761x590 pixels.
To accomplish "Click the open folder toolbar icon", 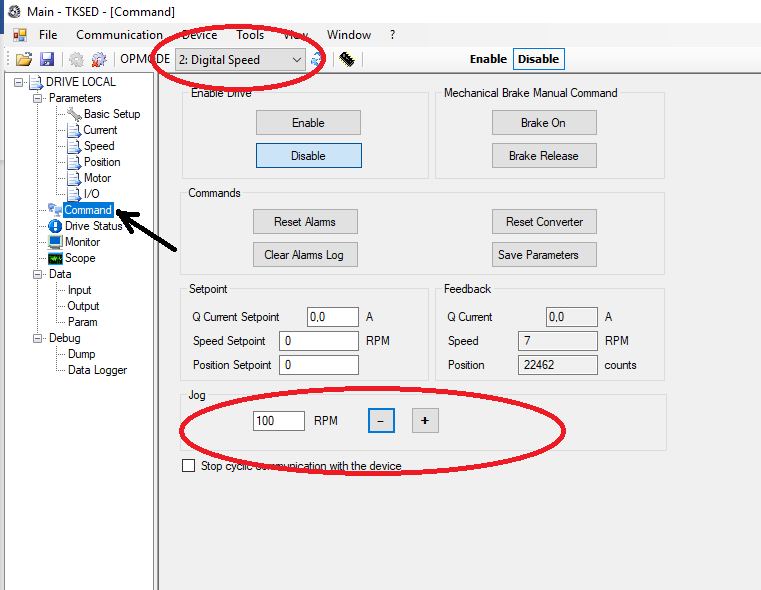I will tap(24, 60).
